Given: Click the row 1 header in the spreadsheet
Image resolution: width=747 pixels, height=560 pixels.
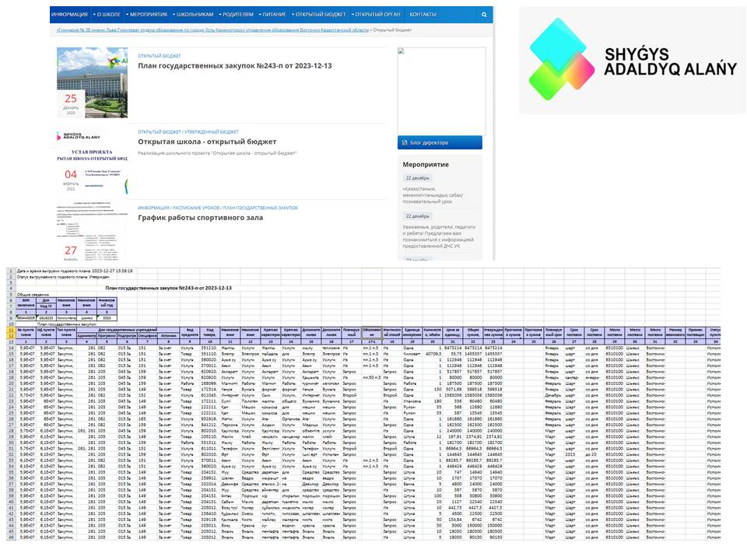Looking at the screenshot, I should coord(11,271).
